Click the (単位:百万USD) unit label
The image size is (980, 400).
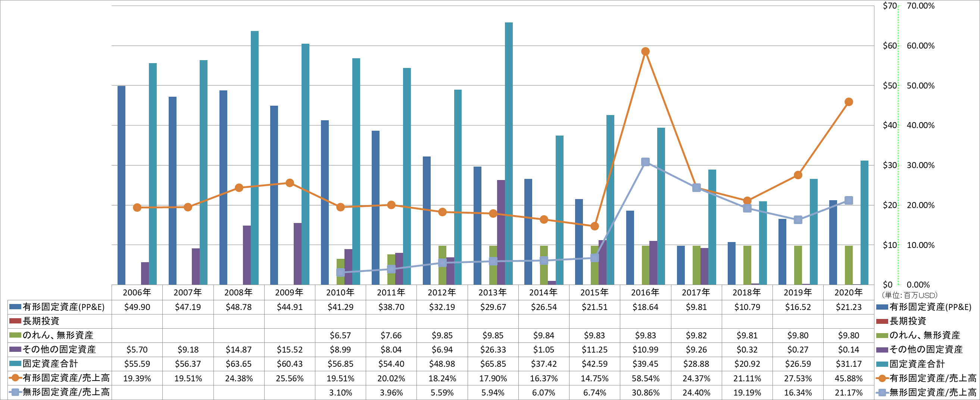point(909,295)
